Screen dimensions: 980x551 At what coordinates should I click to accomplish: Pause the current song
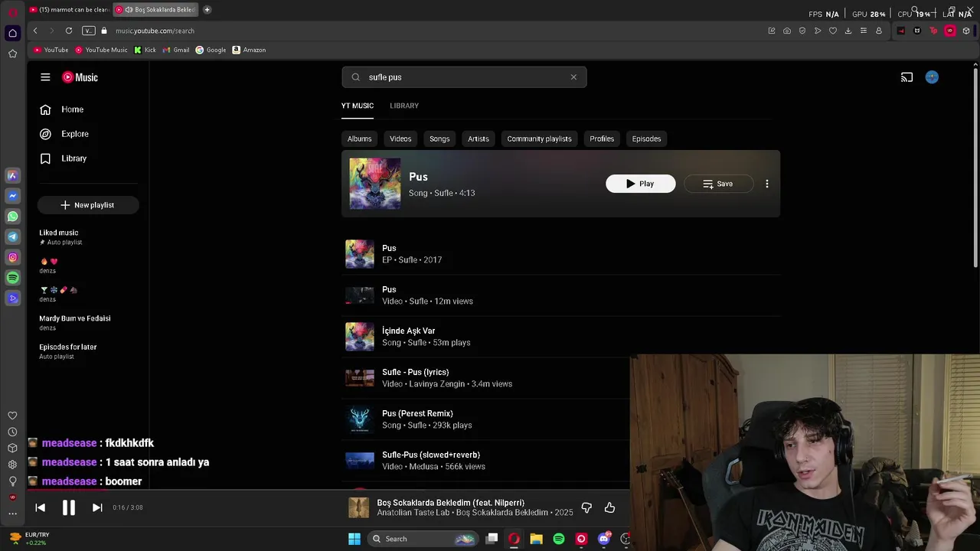(x=69, y=507)
